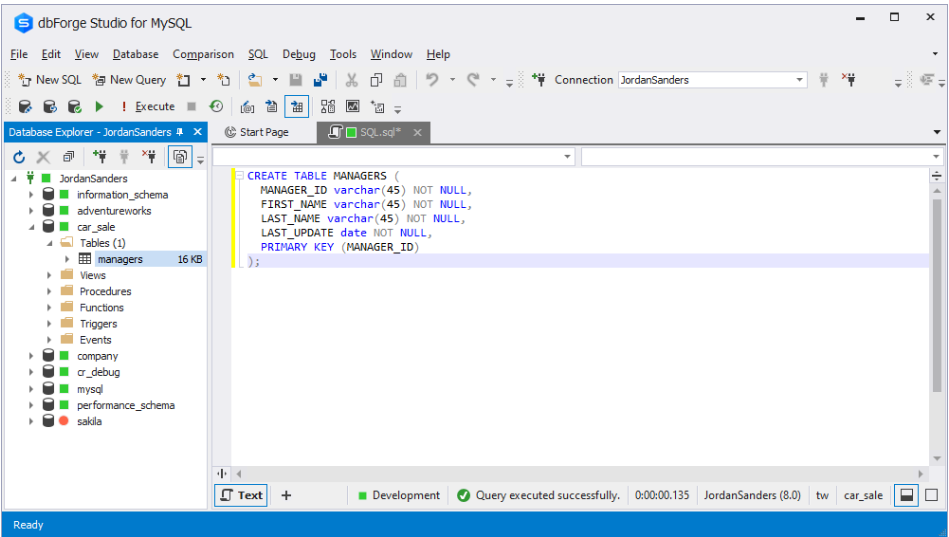Click Collapse All icon in Database Explorer
The height and width of the screenshot is (537, 949).
click(x=68, y=157)
